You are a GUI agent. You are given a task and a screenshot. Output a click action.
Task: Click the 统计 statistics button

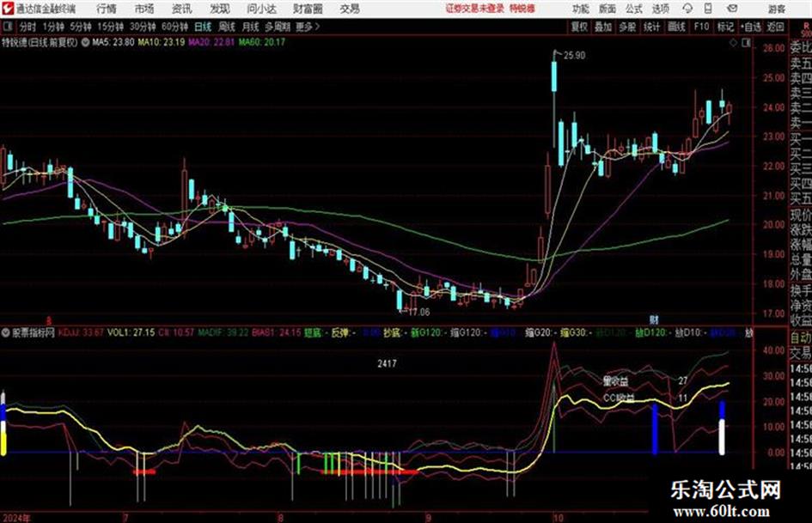[651, 27]
